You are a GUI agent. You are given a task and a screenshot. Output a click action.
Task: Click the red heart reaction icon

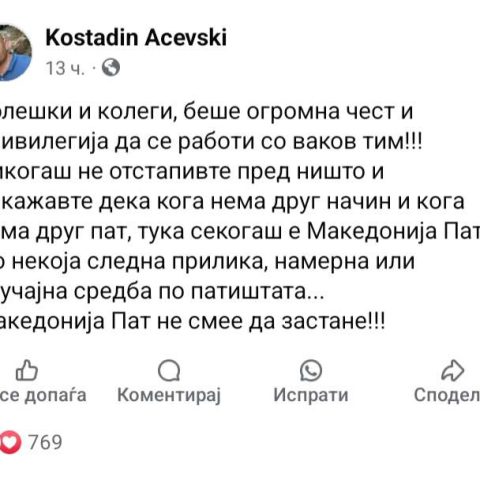point(11,442)
